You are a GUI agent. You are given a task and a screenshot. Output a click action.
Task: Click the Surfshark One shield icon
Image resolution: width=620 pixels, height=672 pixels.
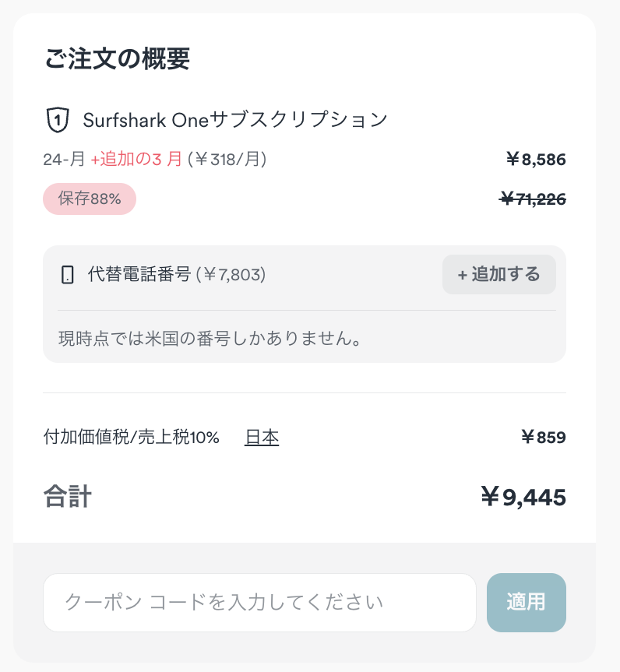(x=58, y=120)
